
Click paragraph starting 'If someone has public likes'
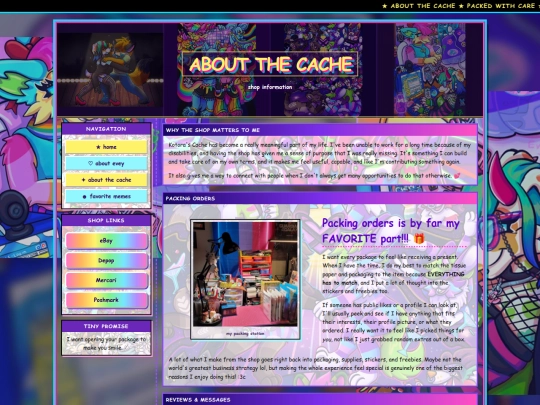tap(393, 322)
